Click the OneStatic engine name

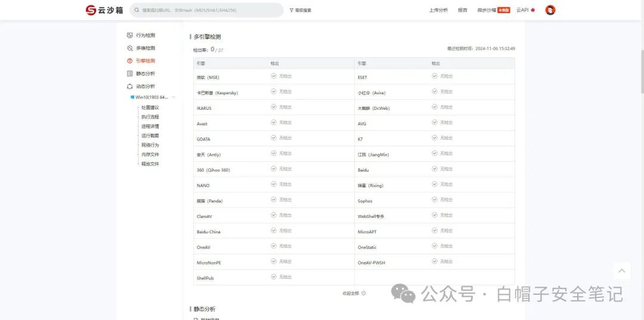pos(367,248)
